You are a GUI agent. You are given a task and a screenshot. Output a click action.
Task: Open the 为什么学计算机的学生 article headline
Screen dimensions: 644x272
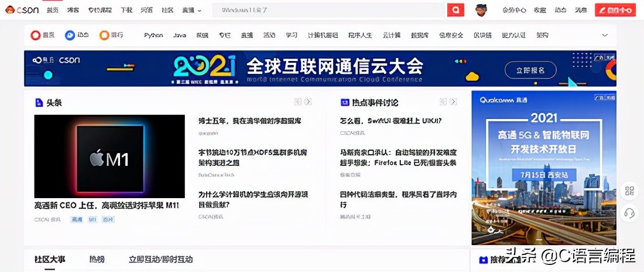(253, 199)
